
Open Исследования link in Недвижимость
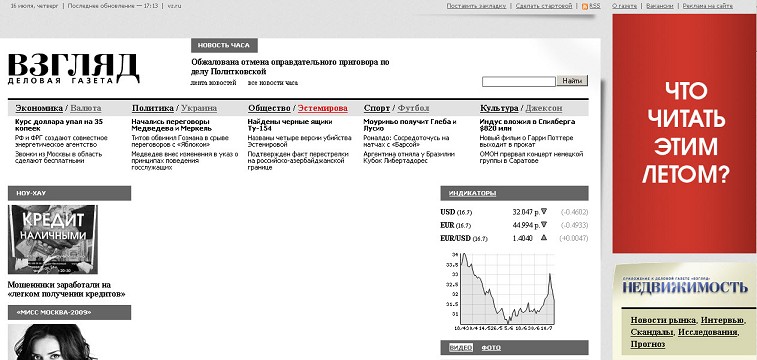(709, 332)
